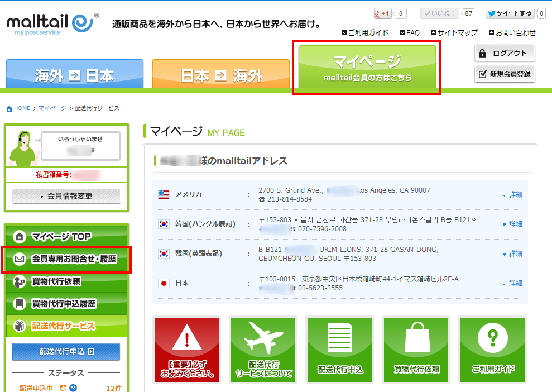The width and height of the screenshot is (552, 392).
Task: Open the 配送代行サービスについて airplane tile
Action: (263, 350)
